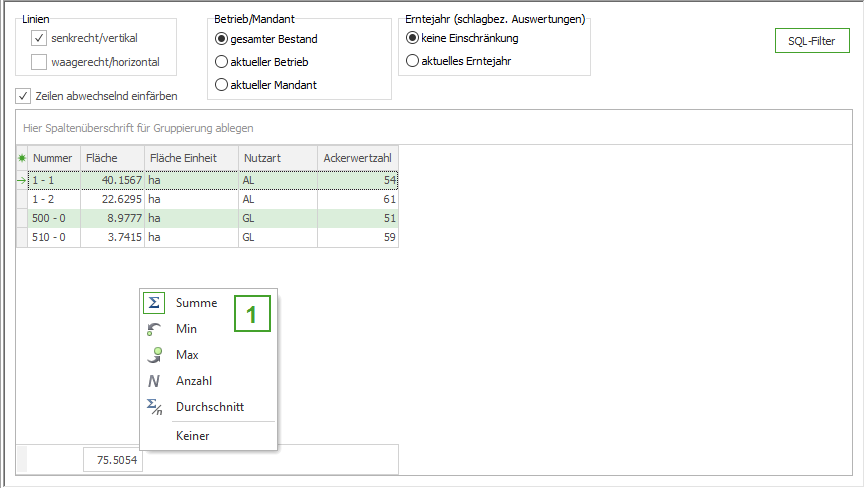Click the footer sum cell 75.5054

click(112, 461)
